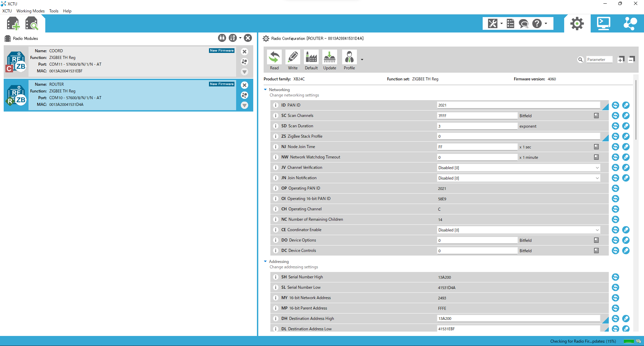Click the sort radio modules icon

[233, 38]
